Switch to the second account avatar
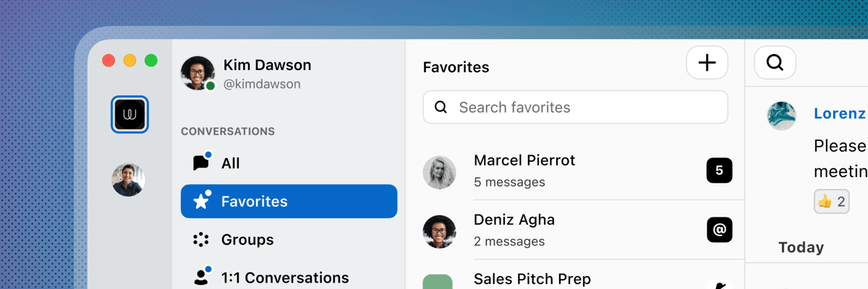 click(x=128, y=180)
